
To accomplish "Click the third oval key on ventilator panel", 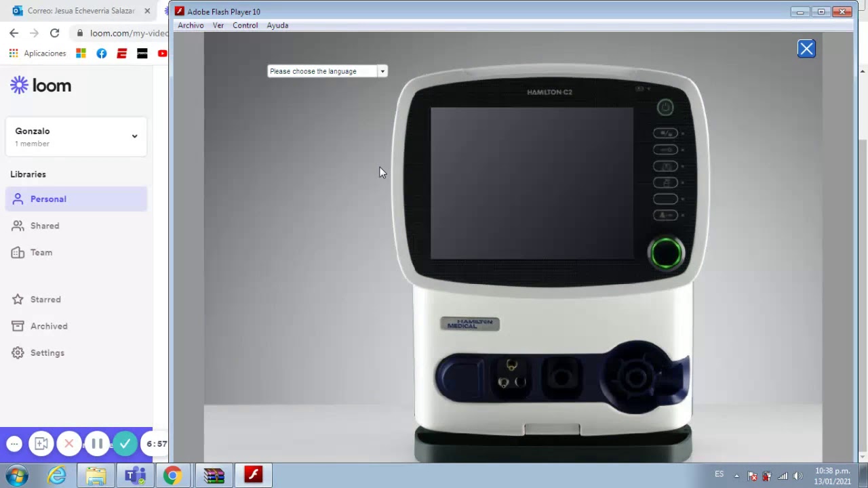I will tap(665, 166).
